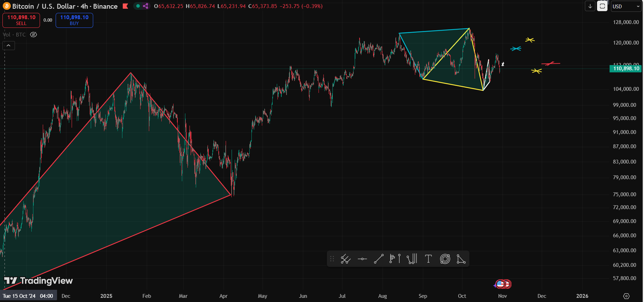Viewport: 644px width, 302px height.
Task: Select the concentric circles drawing tool
Action: point(445,259)
